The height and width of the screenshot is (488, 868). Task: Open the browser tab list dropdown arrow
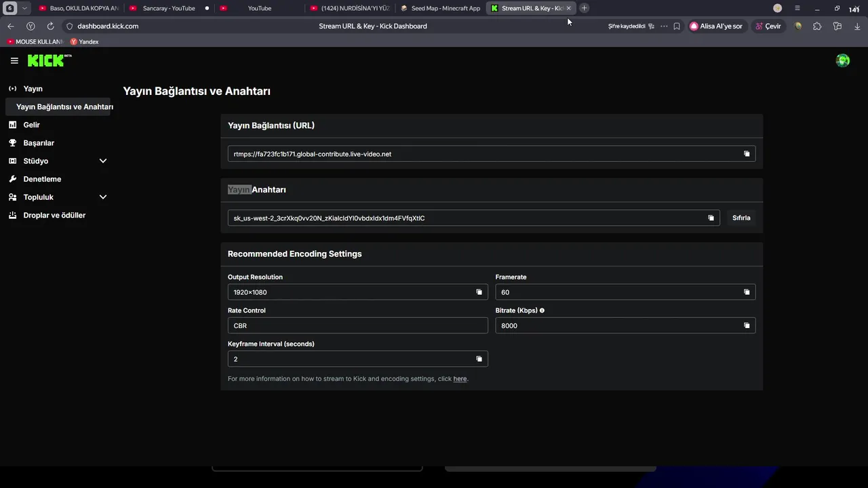pos(24,8)
